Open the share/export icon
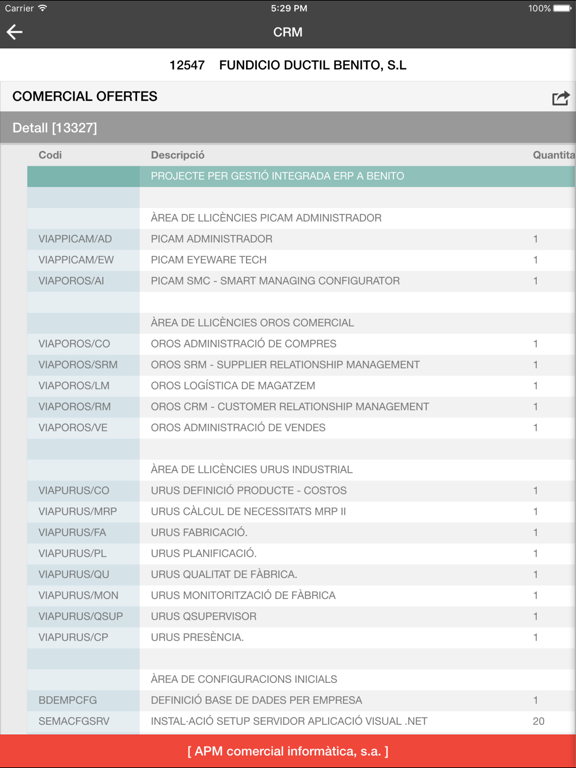Screen dimensions: 576x768 [561, 98]
